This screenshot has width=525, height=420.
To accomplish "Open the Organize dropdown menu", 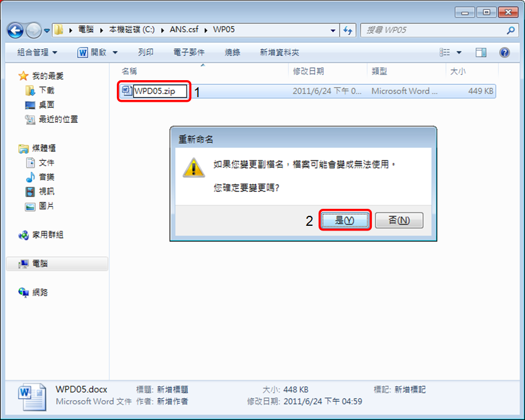I will coord(37,52).
